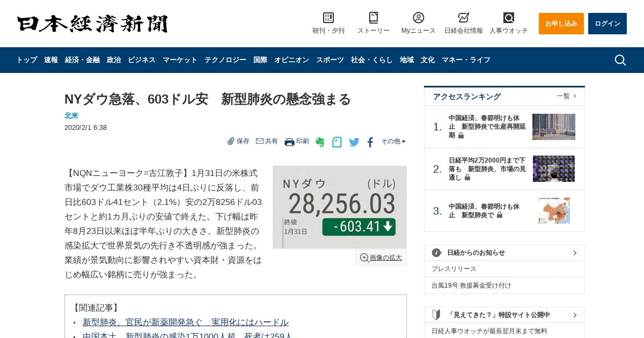Open the マーケット section
The width and height of the screenshot is (644, 338).
click(x=180, y=60)
